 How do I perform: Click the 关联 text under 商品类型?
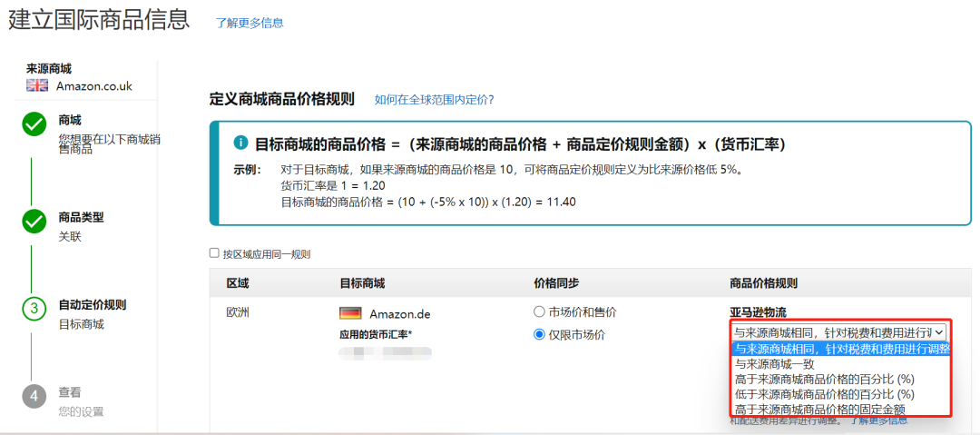point(69,237)
